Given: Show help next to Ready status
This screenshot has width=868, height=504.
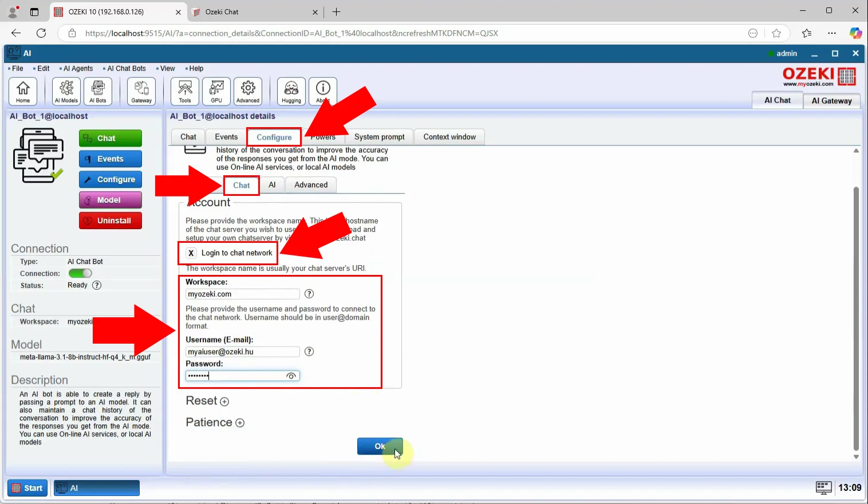Looking at the screenshot, I should pos(97,285).
